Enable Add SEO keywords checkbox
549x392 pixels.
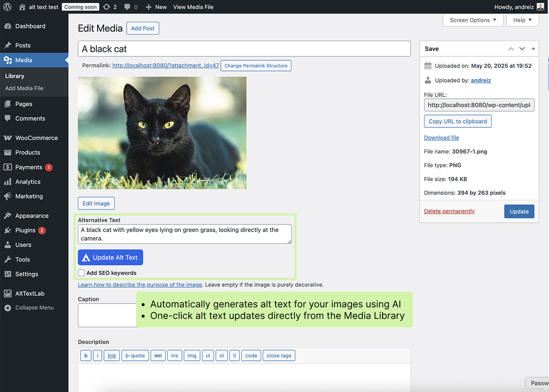point(81,273)
